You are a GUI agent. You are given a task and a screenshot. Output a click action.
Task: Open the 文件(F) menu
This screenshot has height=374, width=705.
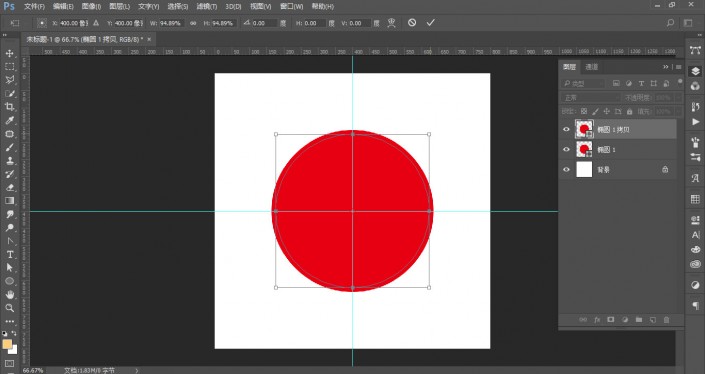point(34,6)
